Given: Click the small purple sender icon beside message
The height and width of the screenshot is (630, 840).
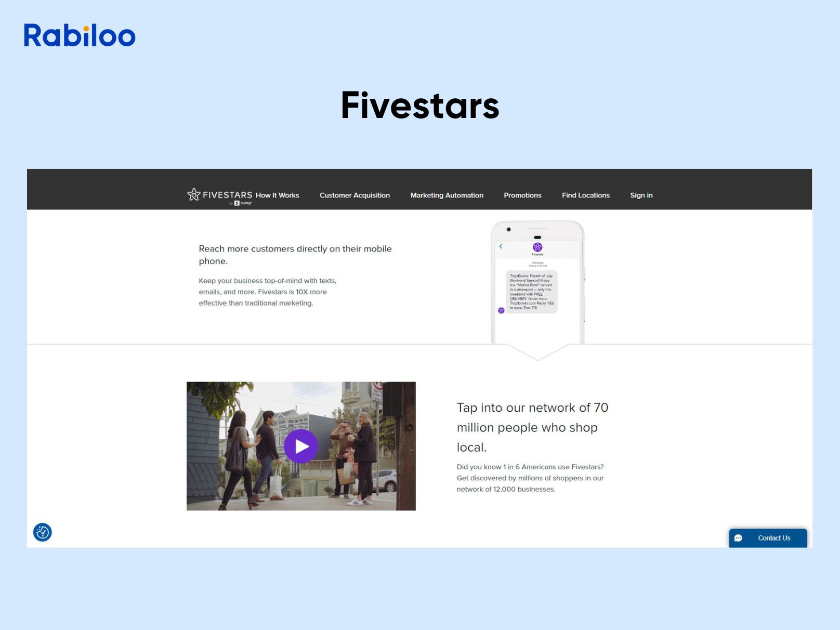Looking at the screenshot, I should click(501, 310).
